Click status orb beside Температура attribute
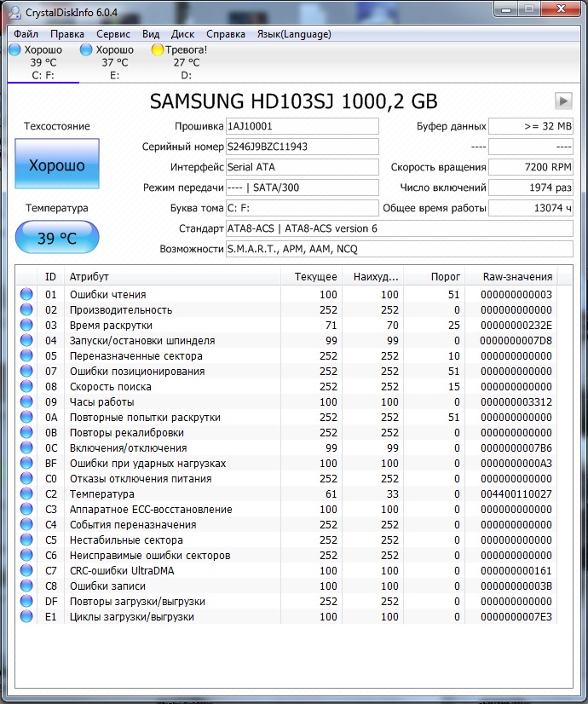The image size is (588, 704). point(26,493)
